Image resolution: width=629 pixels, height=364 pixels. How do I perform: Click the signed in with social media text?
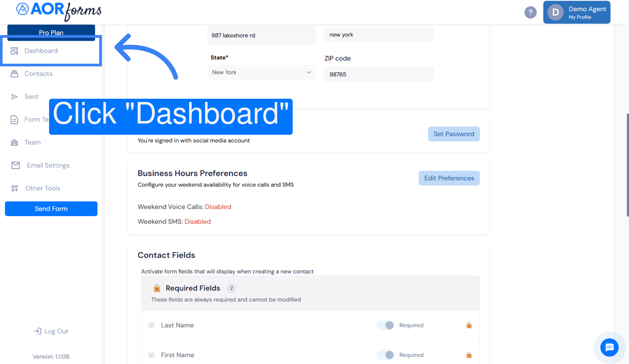193,140
